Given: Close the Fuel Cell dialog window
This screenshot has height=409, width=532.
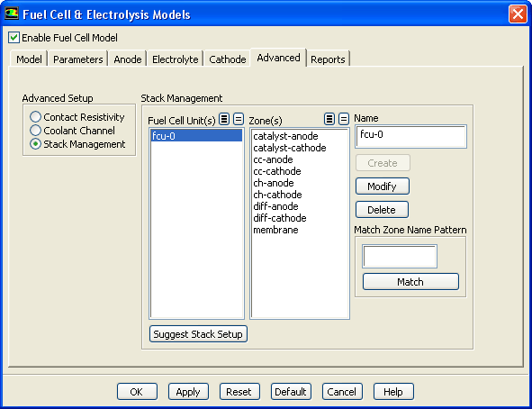Looking at the screenshot, I should point(518,14).
